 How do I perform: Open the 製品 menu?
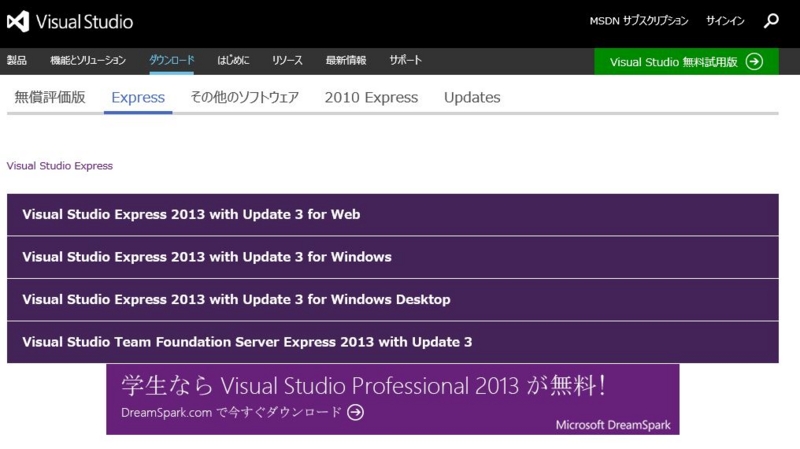[17, 60]
